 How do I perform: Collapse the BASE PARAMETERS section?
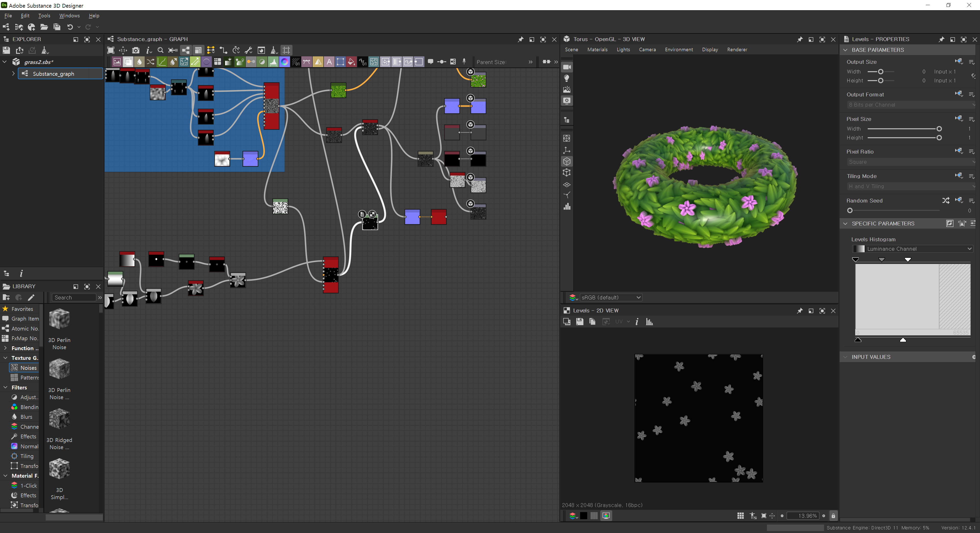tap(845, 50)
